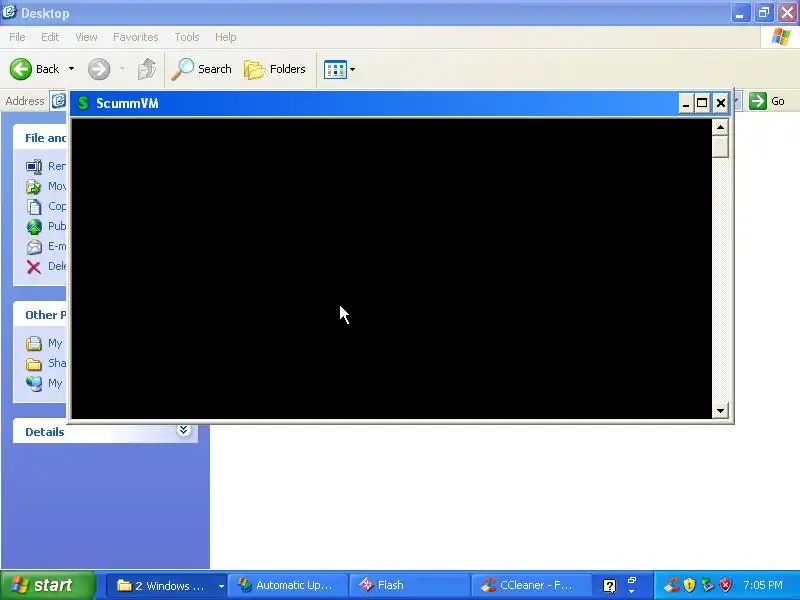Open the File menu
This screenshot has height=600, width=800.
17,37
